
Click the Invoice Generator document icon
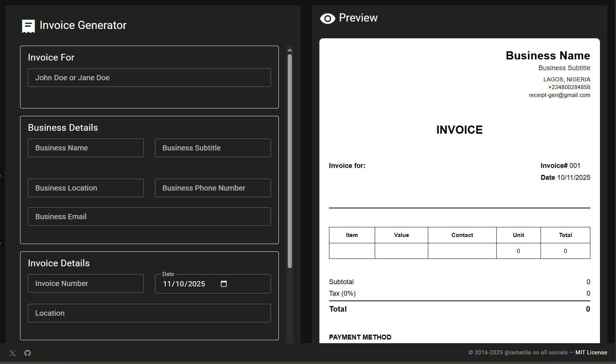[28, 26]
